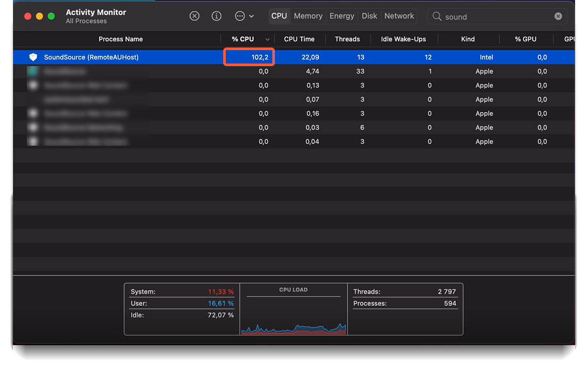Viewport: 588px width, 371px height.
Task: Select the row with CPU Time 0,04
Action: point(293,142)
